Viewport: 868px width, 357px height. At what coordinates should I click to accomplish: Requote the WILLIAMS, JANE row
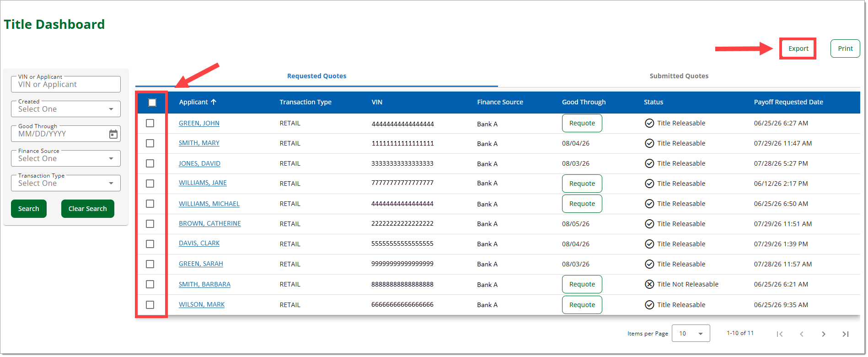582,184
